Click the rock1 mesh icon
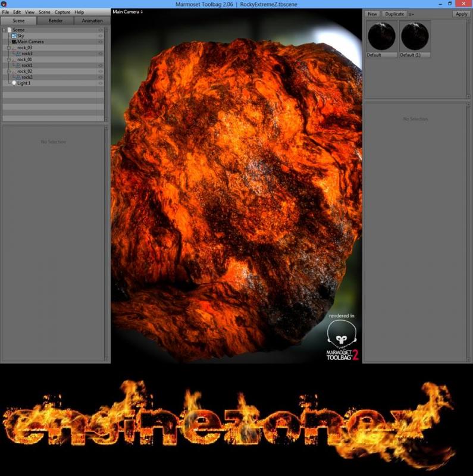The image size is (473, 476). (18, 65)
